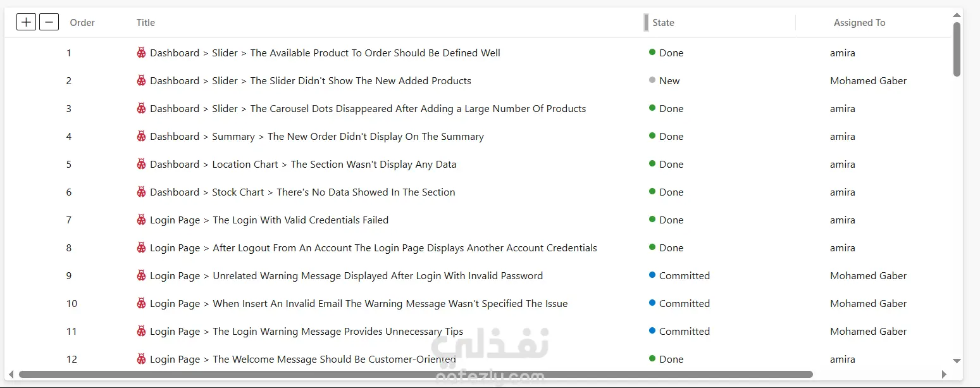Click the horizontal scrollbar right arrow

[944, 375]
